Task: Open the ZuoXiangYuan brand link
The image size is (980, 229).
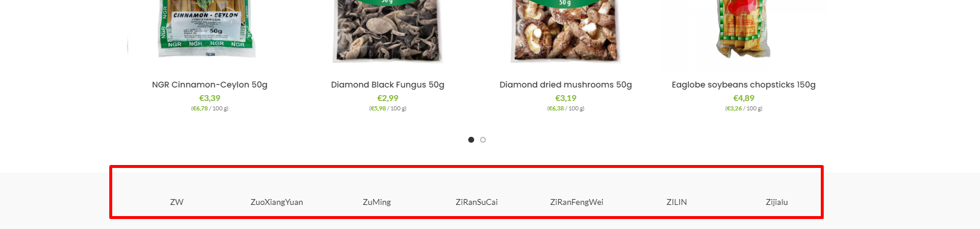Action: tap(277, 202)
